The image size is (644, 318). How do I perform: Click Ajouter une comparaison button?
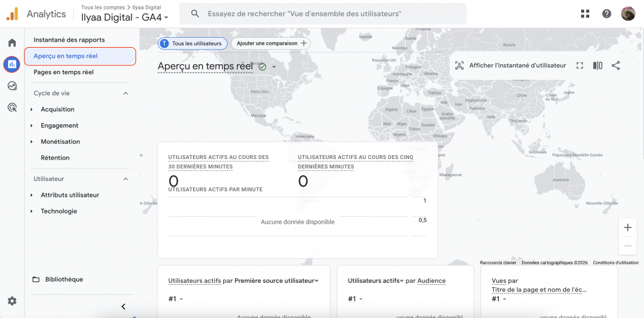pyautogui.click(x=270, y=43)
